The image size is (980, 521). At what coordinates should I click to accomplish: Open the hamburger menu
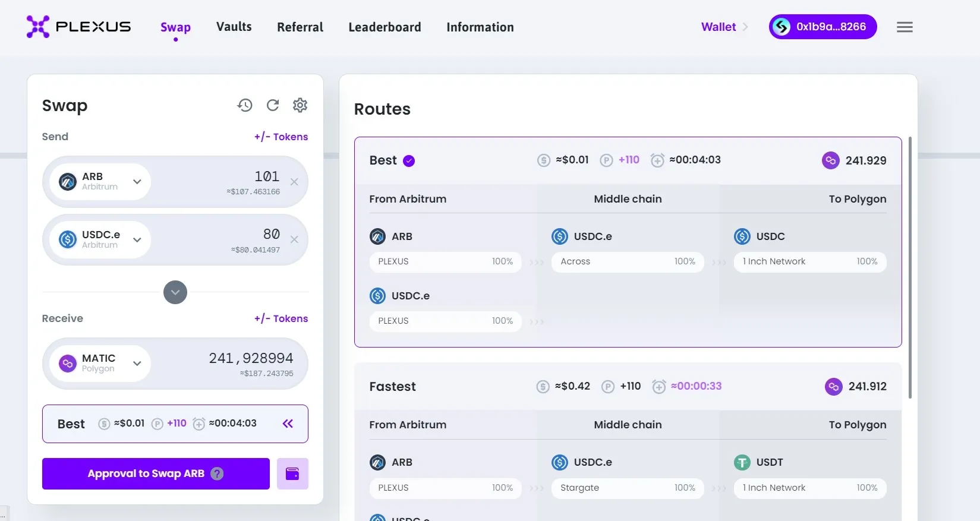coord(905,27)
